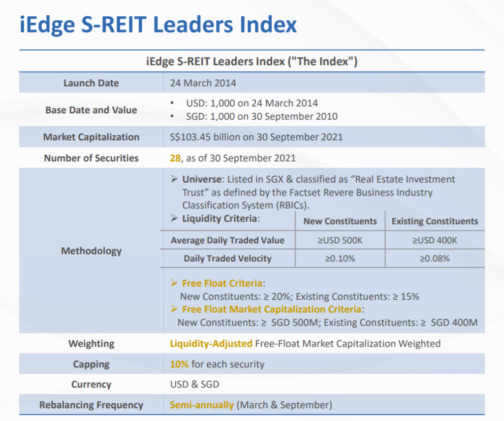Image resolution: width=504 pixels, height=421 pixels.
Task: Select '10%' in the Capping row
Action: coord(179,364)
